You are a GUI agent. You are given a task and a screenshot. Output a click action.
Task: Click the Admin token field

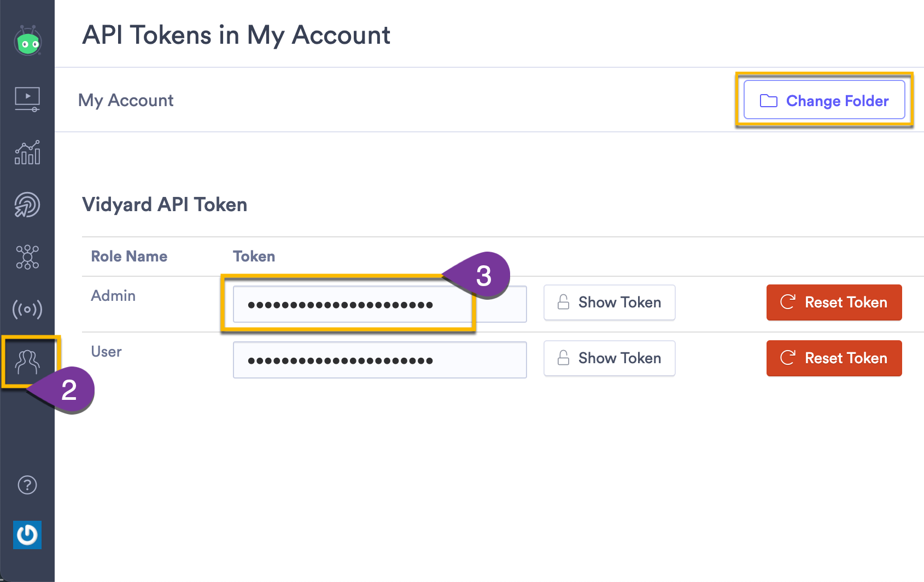[350, 304]
